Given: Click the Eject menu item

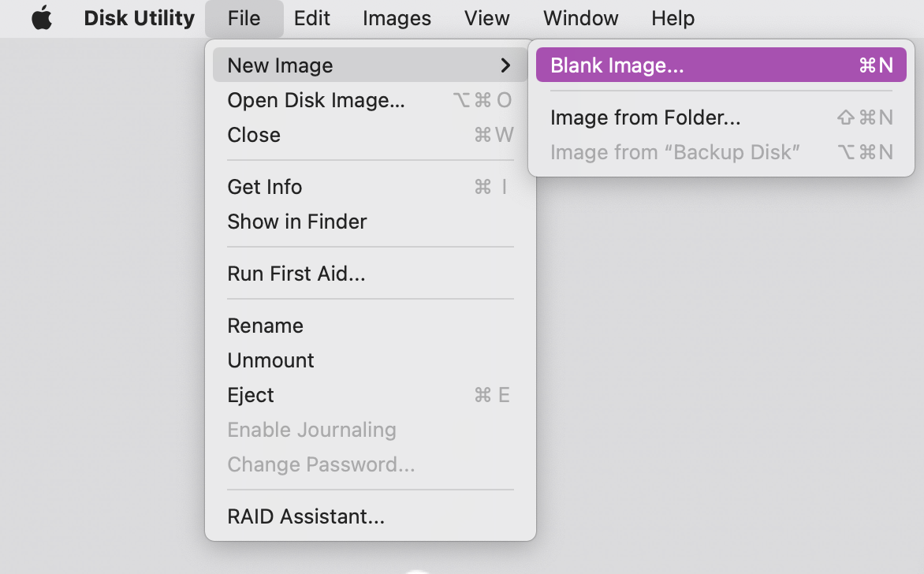Looking at the screenshot, I should [370, 395].
